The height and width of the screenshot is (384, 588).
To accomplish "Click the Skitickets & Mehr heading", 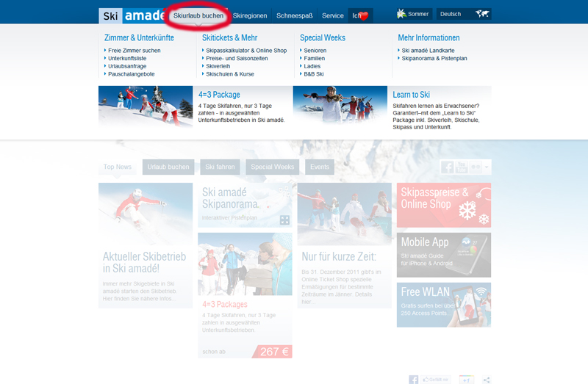I will click(x=229, y=38).
